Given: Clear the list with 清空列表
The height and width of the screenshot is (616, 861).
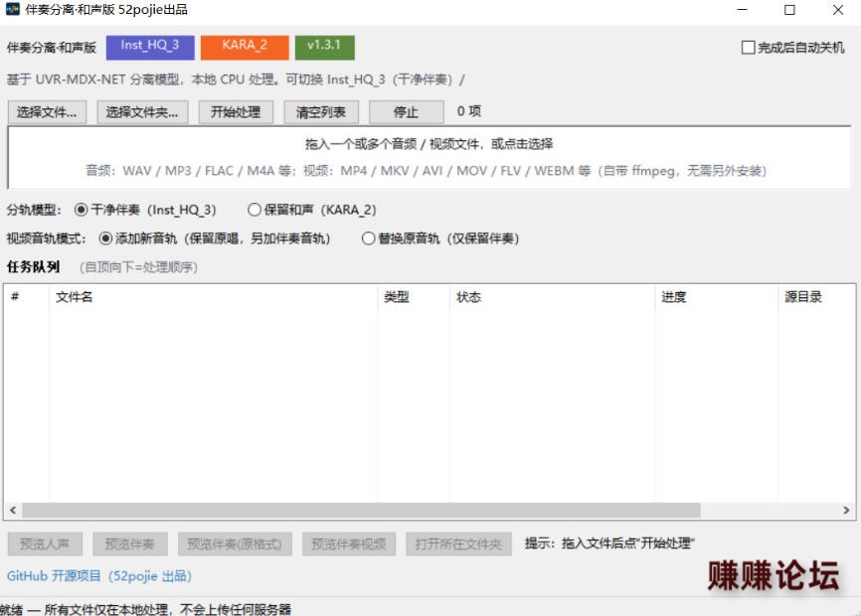Looking at the screenshot, I should pos(321,112).
